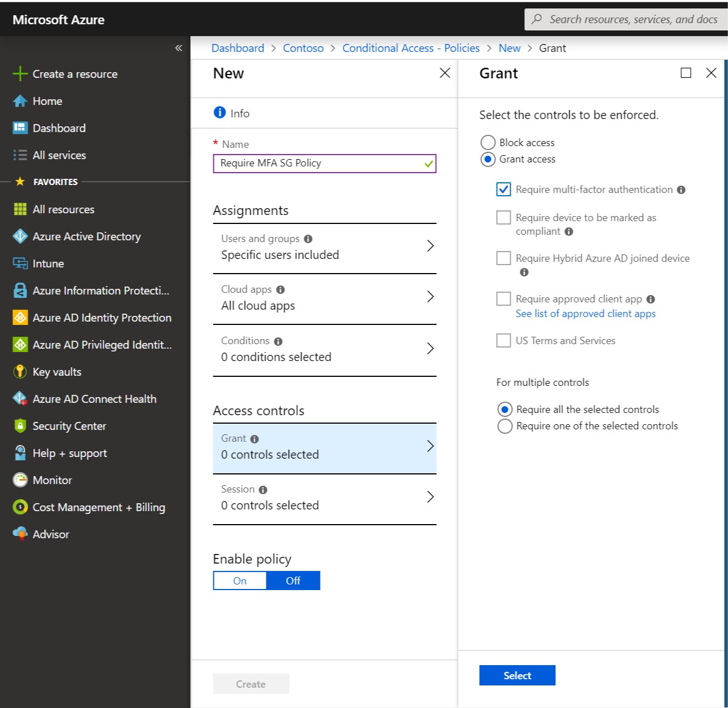Open Security Center menu label

69,426
